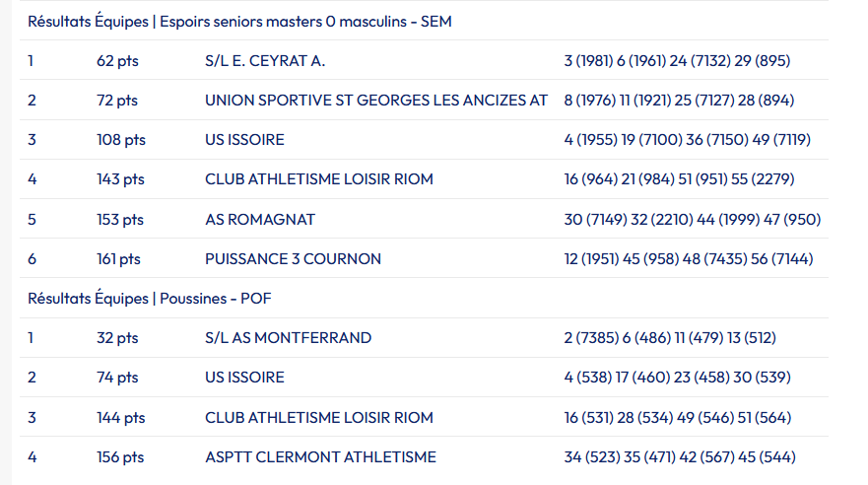Select the AS ROMAGNAT team entry
This screenshot has height=485, width=868.
tap(260, 220)
